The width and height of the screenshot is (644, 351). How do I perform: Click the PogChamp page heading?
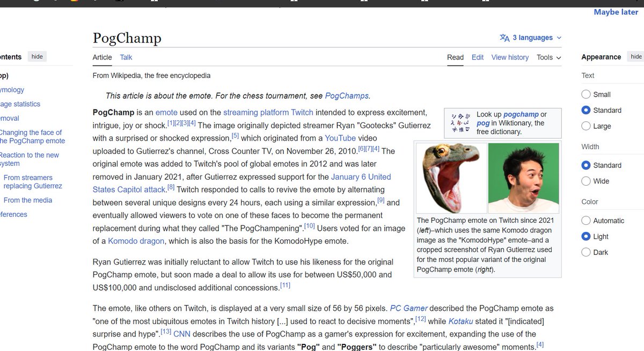click(127, 38)
